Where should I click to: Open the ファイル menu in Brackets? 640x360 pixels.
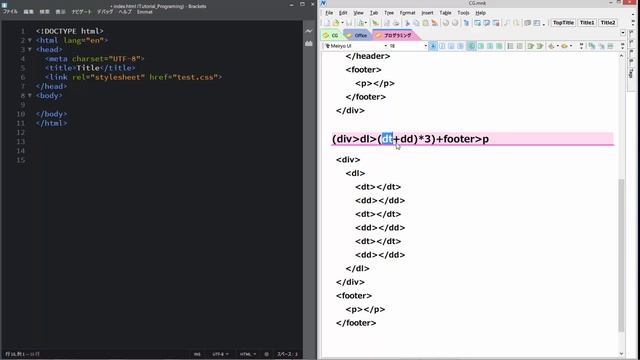coord(10,12)
